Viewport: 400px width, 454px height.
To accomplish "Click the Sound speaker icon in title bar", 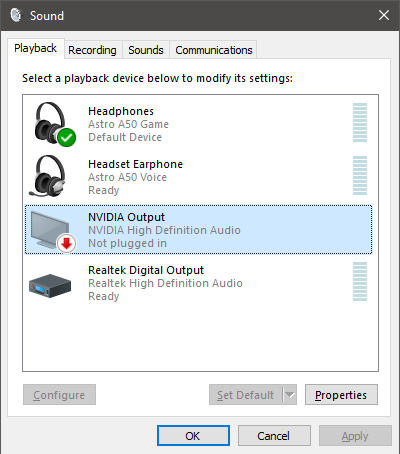I will coord(16,15).
